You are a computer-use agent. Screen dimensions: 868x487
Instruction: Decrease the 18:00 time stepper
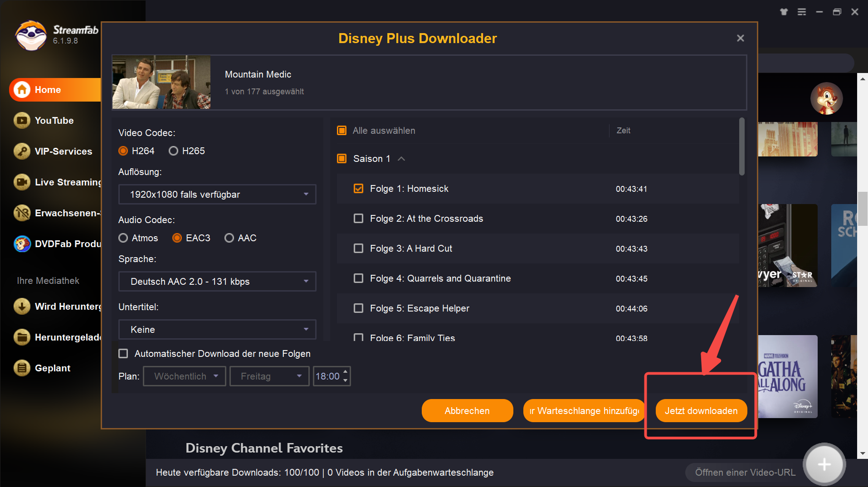coord(346,380)
